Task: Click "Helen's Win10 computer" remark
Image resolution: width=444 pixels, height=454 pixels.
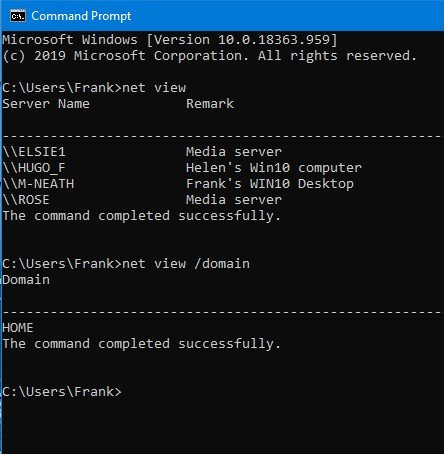Action: tap(274, 168)
